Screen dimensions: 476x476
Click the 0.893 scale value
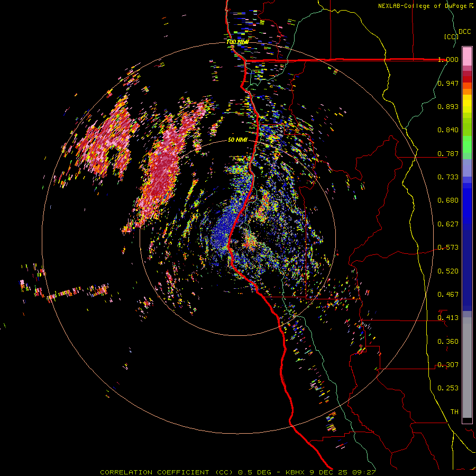(x=448, y=106)
